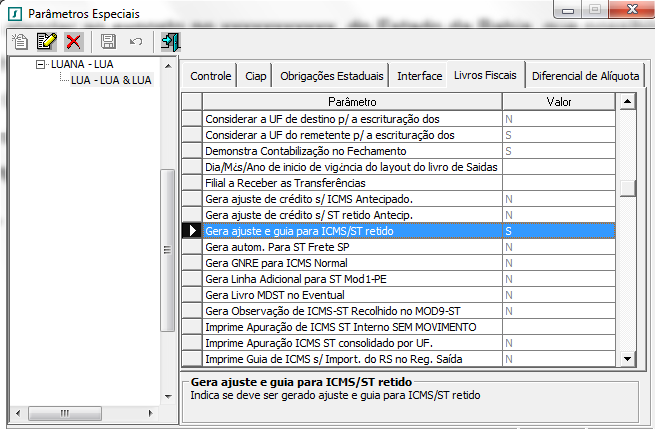Select 'Gera ajuste de crédito s/ ST retido Antecip.'
Screen dimensions: 655x431
352,215
